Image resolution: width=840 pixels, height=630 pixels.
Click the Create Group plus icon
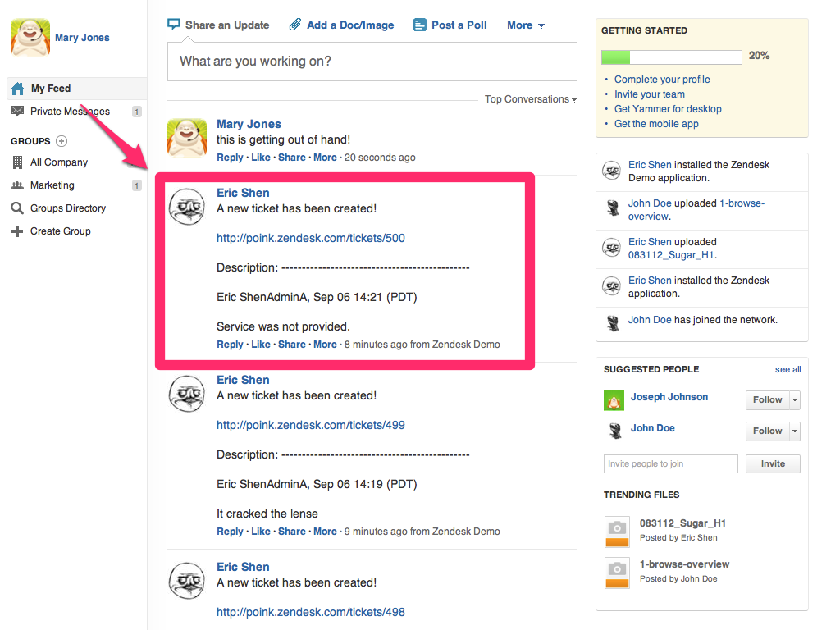(17, 231)
